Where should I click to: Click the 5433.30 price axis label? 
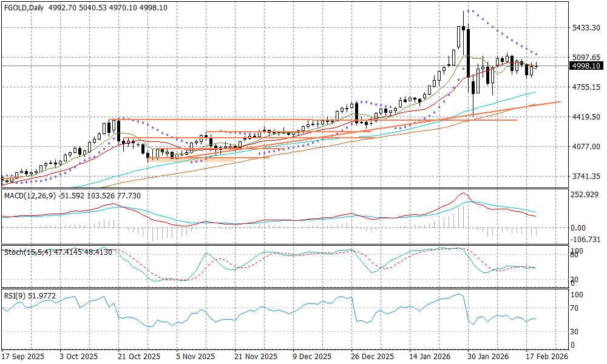click(586, 28)
